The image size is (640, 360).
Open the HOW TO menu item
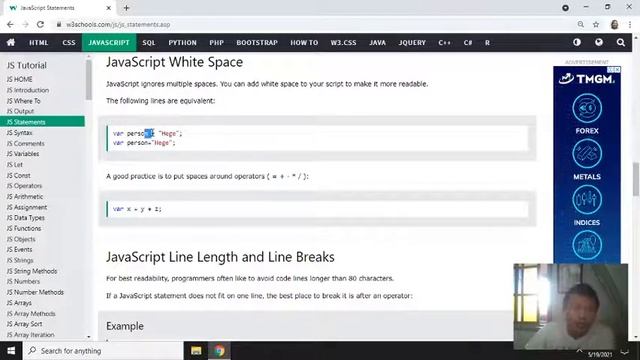point(304,42)
